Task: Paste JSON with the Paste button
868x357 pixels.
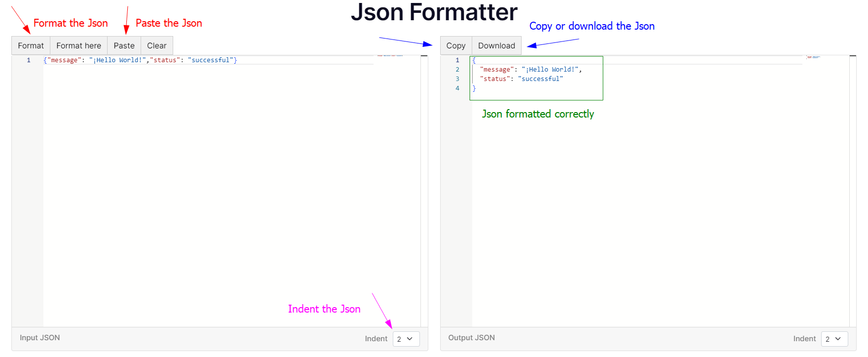Action: [124, 45]
